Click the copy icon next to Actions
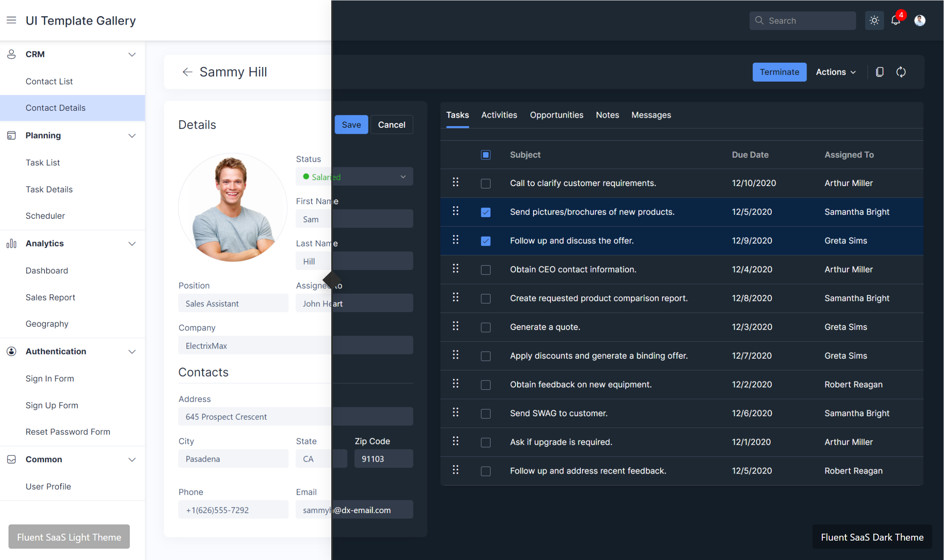The height and width of the screenshot is (560, 944). tap(879, 72)
